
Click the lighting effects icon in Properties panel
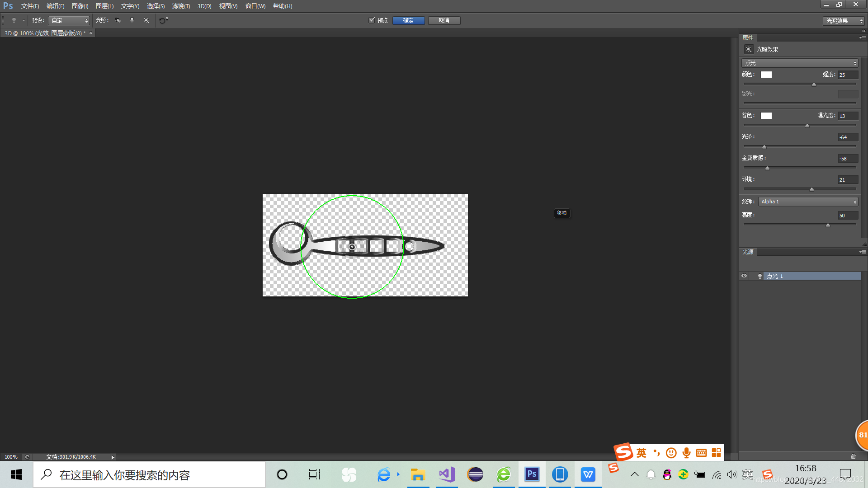(749, 49)
